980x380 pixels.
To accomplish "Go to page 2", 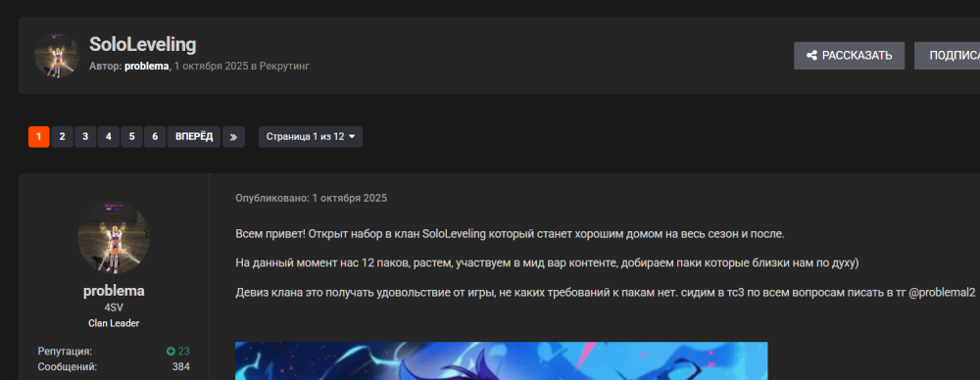I will [x=62, y=137].
